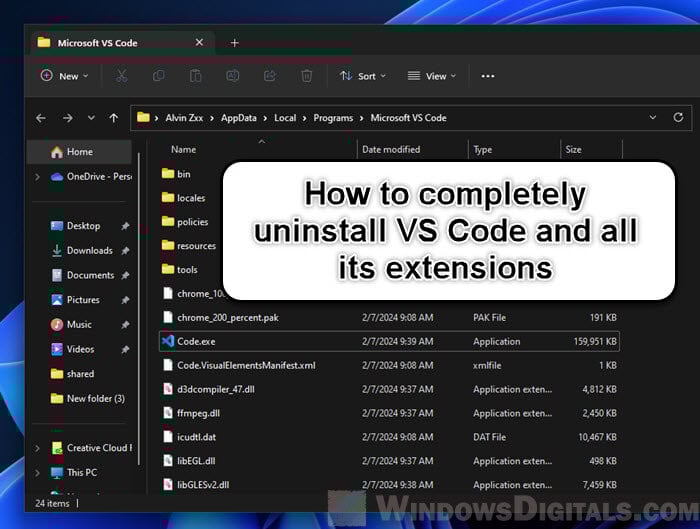Click the Rename icon in toolbar
This screenshot has width=700, height=529.
pos(233,76)
